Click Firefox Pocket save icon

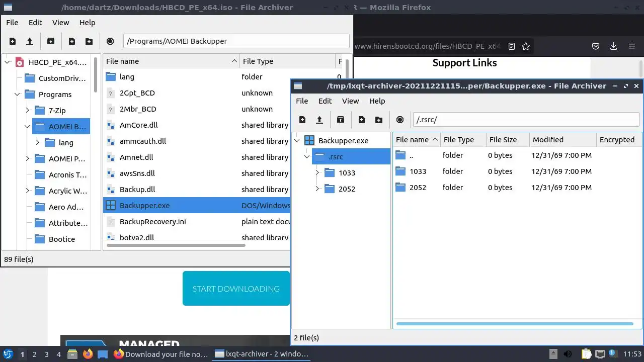(596, 46)
